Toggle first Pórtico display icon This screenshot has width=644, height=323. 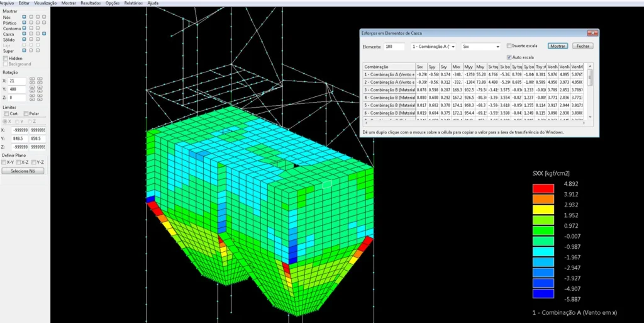coord(24,22)
